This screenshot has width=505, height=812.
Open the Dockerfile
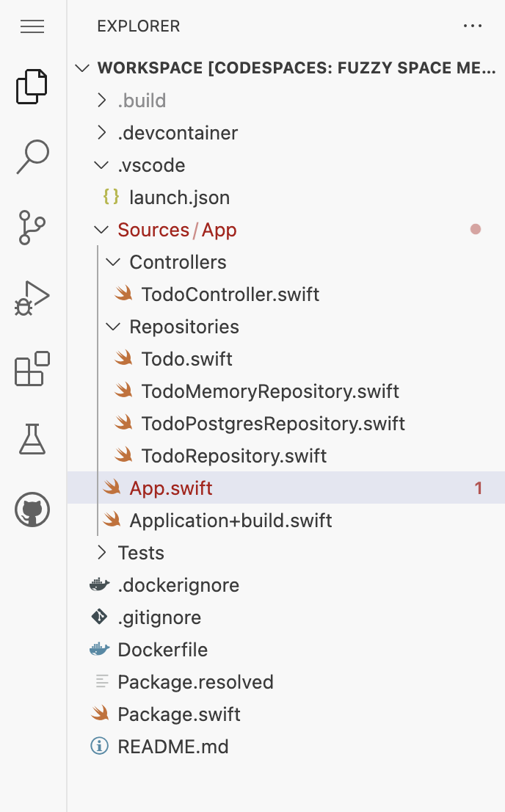[x=162, y=650]
